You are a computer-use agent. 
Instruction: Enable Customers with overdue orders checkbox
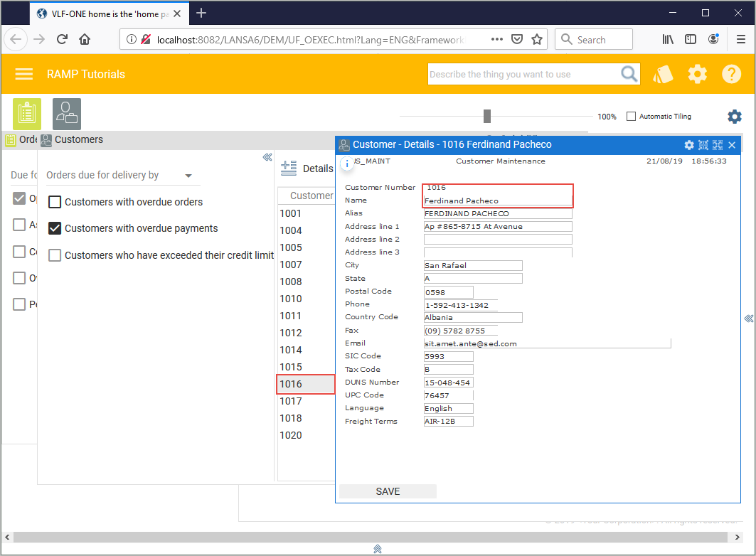click(55, 202)
